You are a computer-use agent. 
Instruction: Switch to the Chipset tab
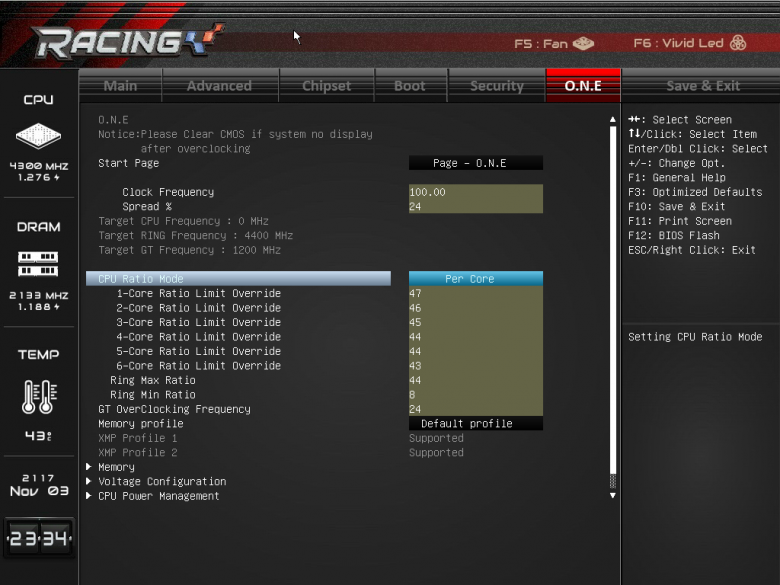(326, 86)
